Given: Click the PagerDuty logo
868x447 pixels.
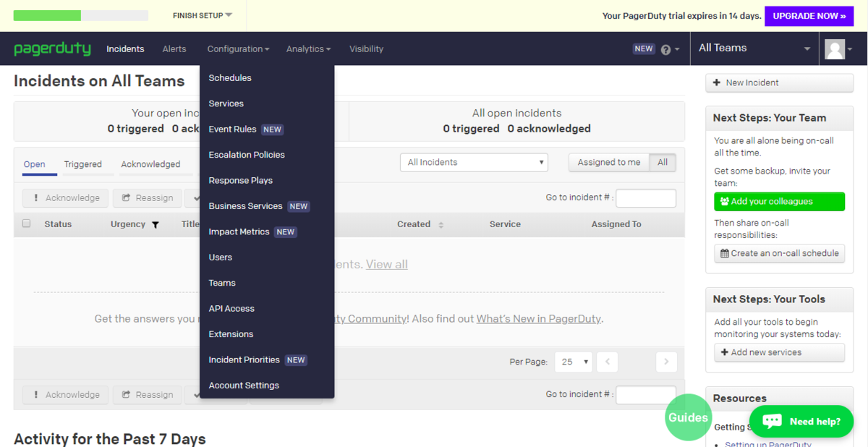Looking at the screenshot, I should tap(52, 49).
